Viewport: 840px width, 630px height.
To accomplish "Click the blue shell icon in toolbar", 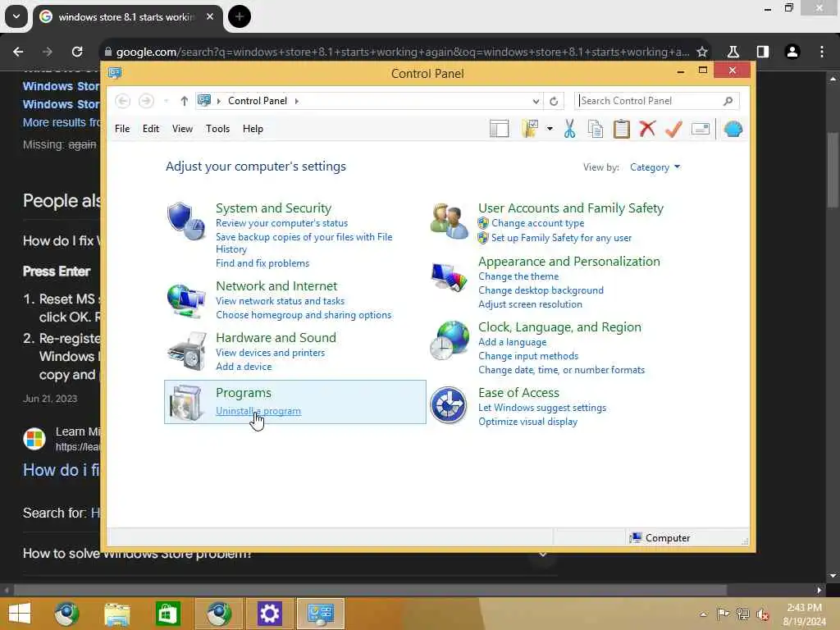I will click(x=733, y=129).
